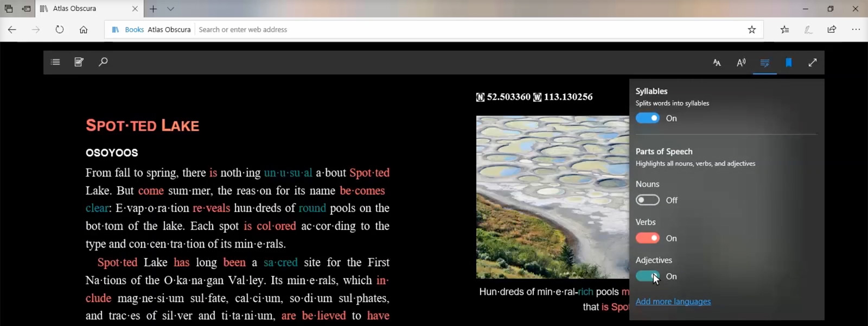Turn off Syllables toggle

[x=648, y=118]
